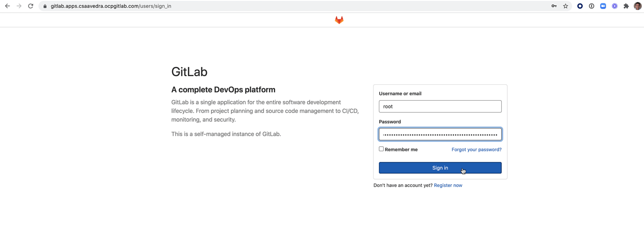Viewport: 644px width, 235px height.
Task: Click the browser forward arrow
Action: (19, 6)
